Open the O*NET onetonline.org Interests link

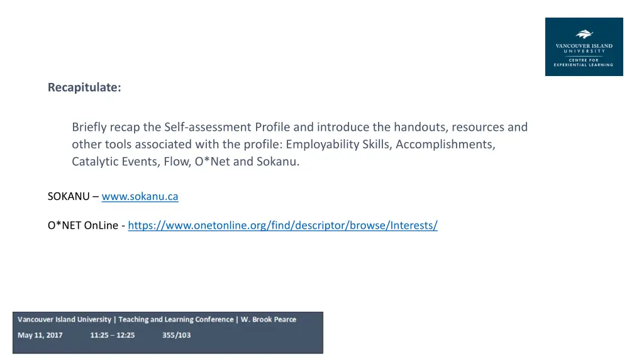282,226
